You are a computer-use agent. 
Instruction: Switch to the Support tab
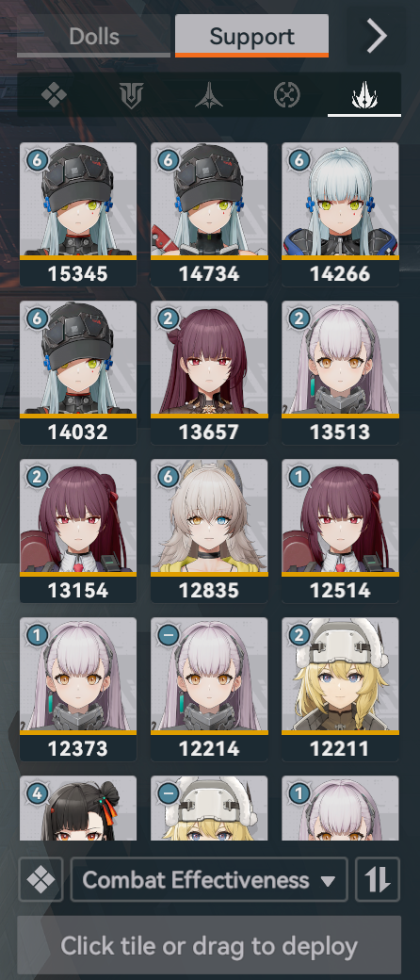click(251, 36)
